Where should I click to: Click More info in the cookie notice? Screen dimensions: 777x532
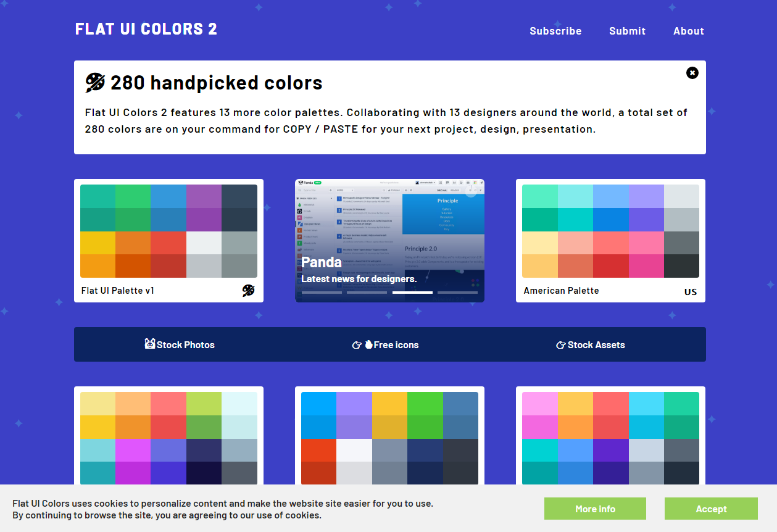click(x=595, y=509)
